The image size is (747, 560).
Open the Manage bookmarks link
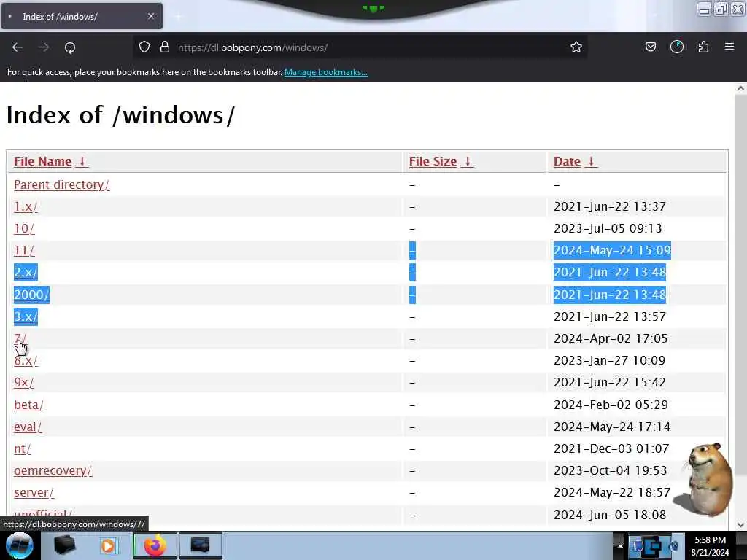[x=326, y=72]
